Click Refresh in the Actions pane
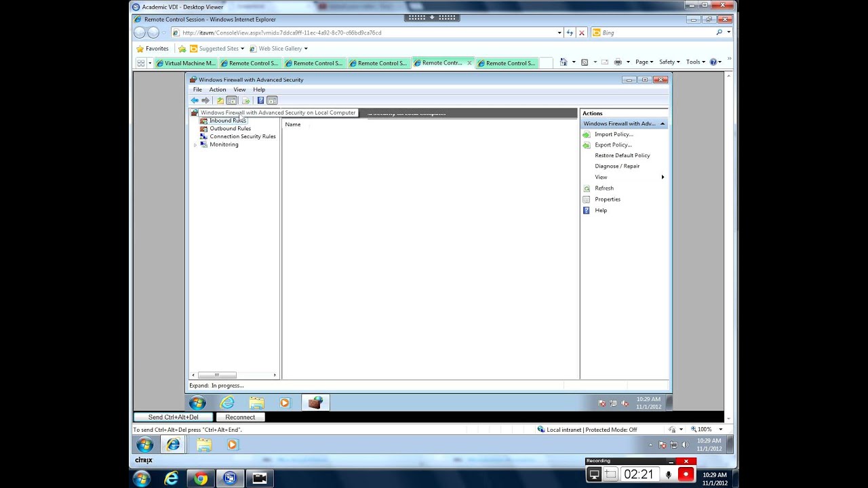 [604, 188]
